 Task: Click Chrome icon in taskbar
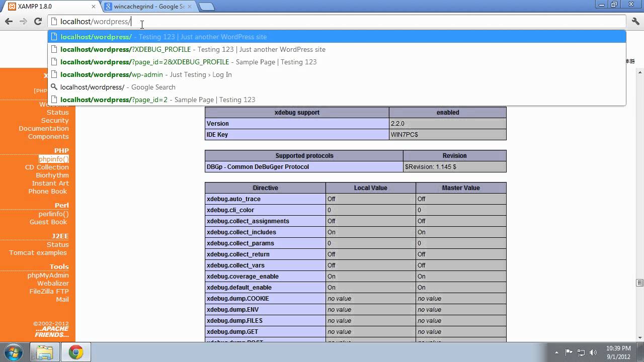pos(76,352)
